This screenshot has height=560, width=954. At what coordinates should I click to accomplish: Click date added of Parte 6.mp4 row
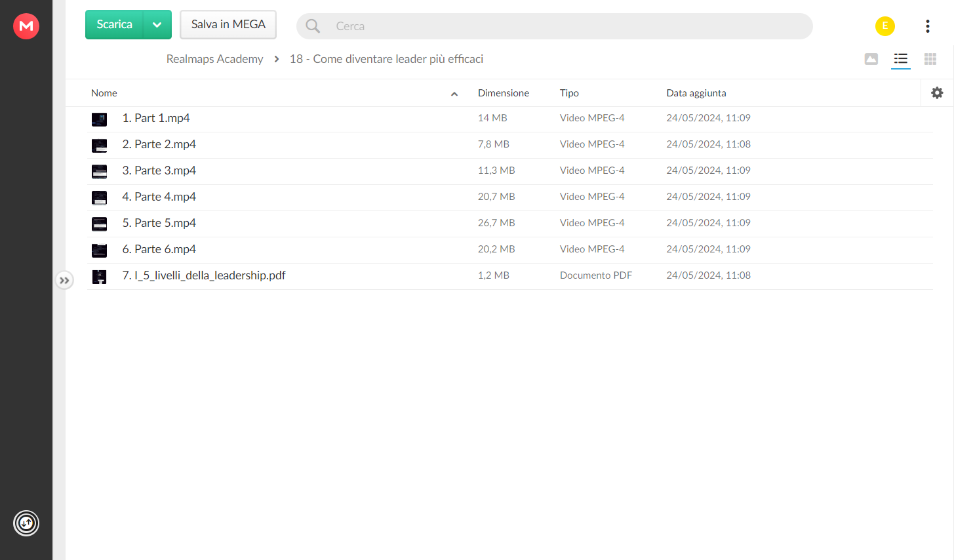709,249
